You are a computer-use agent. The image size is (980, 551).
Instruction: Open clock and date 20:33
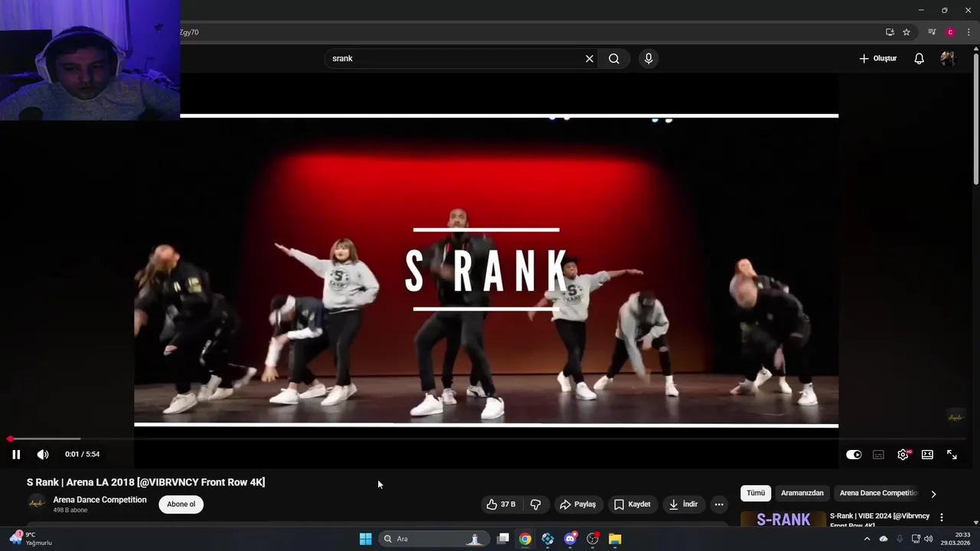957,539
